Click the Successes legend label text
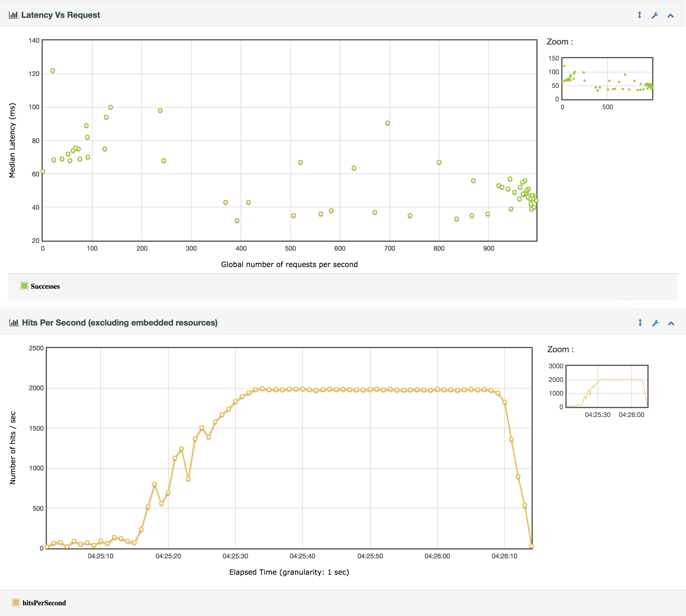686x616 pixels. coord(45,286)
